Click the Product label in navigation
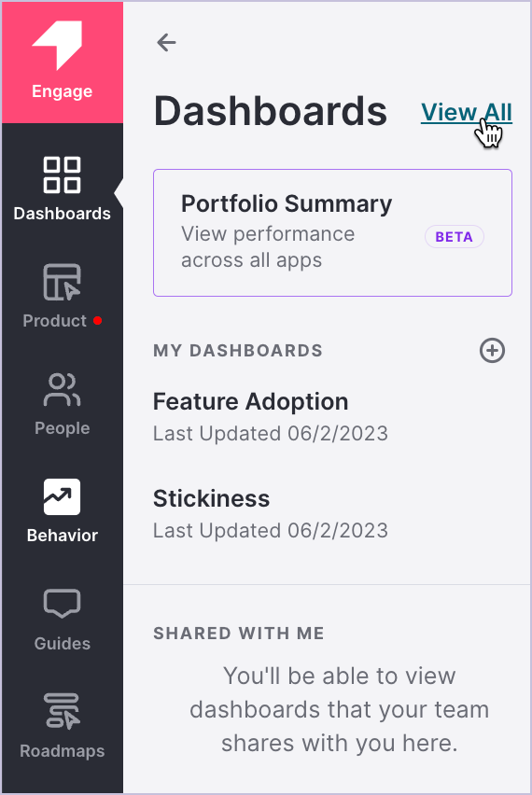 tap(55, 320)
